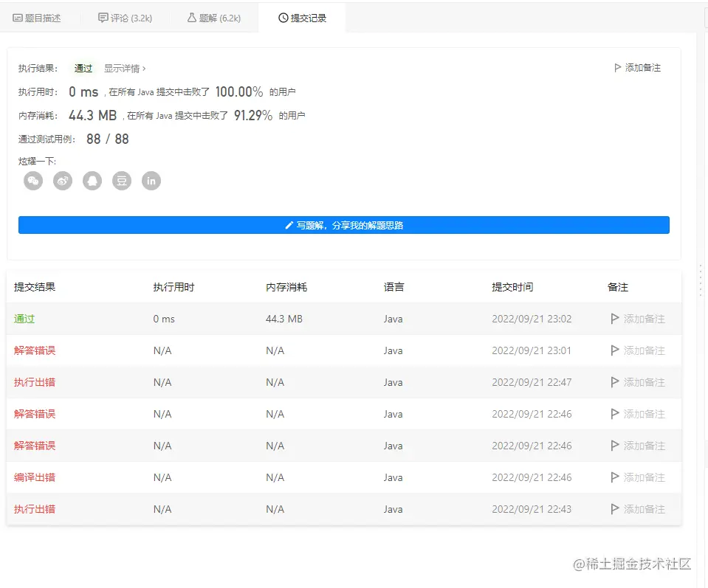Click timestamp 2022/09/21 23:01
The width and height of the screenshot is (708, 588).
pyautogui.click(x=532, y=350)
